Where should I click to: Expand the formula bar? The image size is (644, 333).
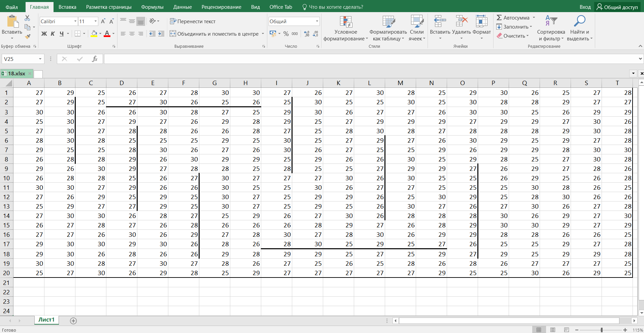640,59
